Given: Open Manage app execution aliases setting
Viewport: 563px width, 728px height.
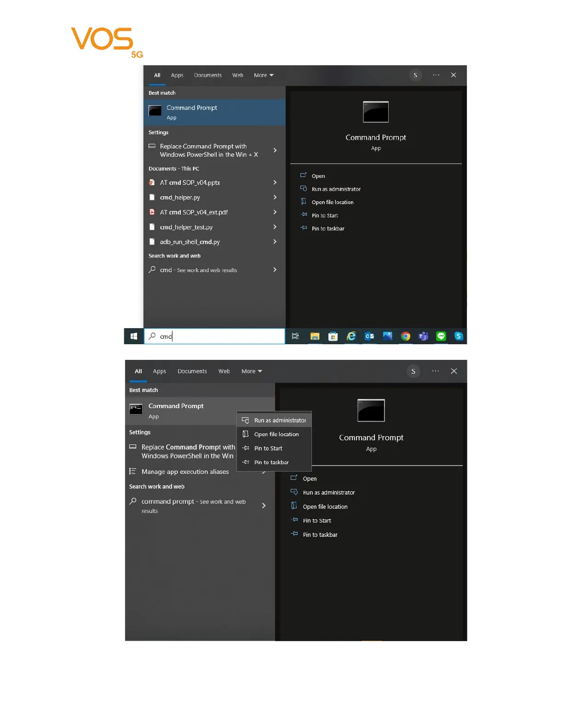Looking at the screenshot, I should coord(185,472).
